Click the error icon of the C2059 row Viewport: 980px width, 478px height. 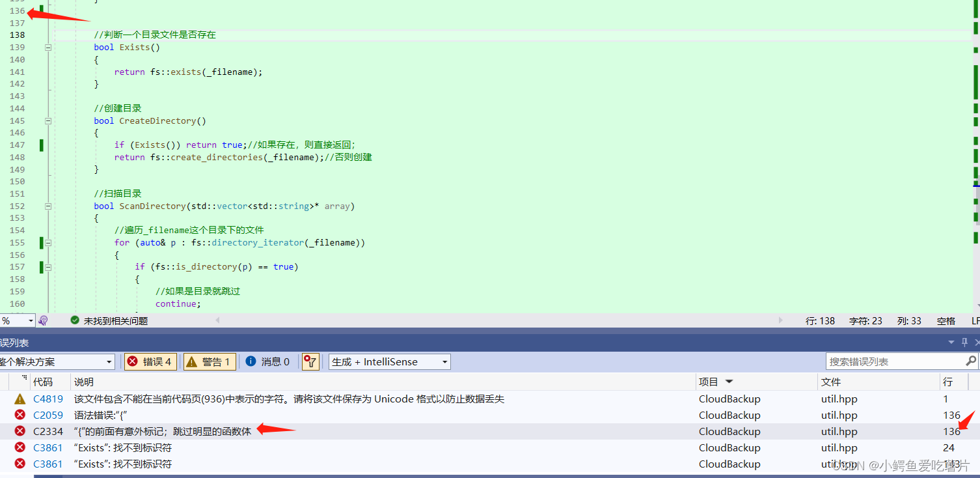click(x=20, y=415)
